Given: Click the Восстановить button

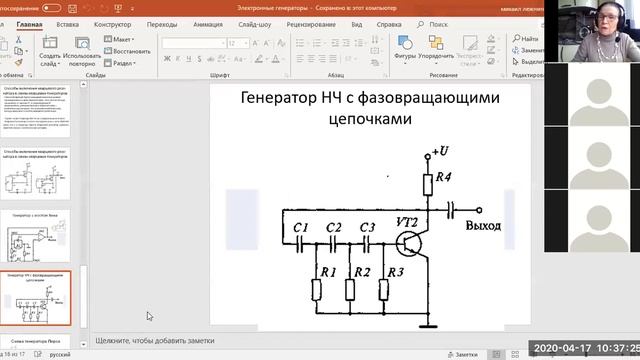Looking at the screenshot, I should point(127,51).
